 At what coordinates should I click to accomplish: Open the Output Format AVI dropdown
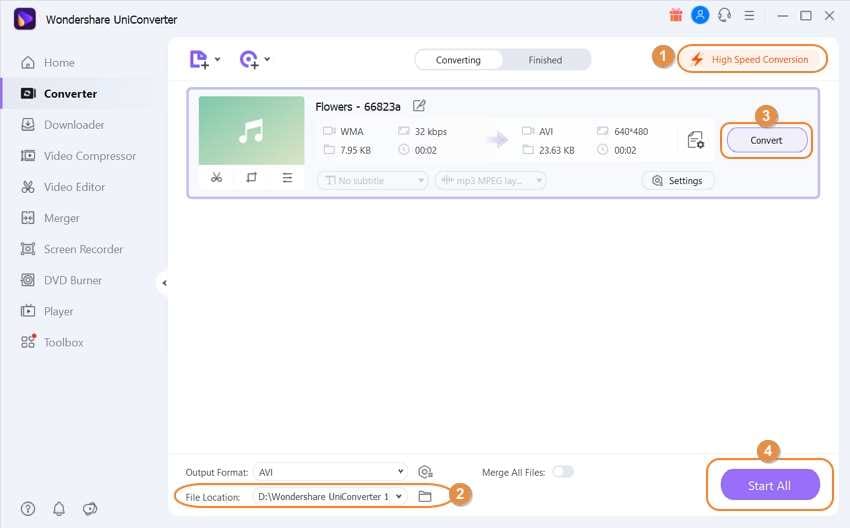[330, 472]
